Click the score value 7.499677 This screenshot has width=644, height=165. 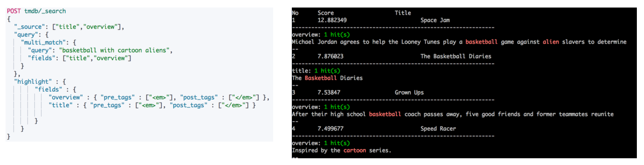coord(330,129)
